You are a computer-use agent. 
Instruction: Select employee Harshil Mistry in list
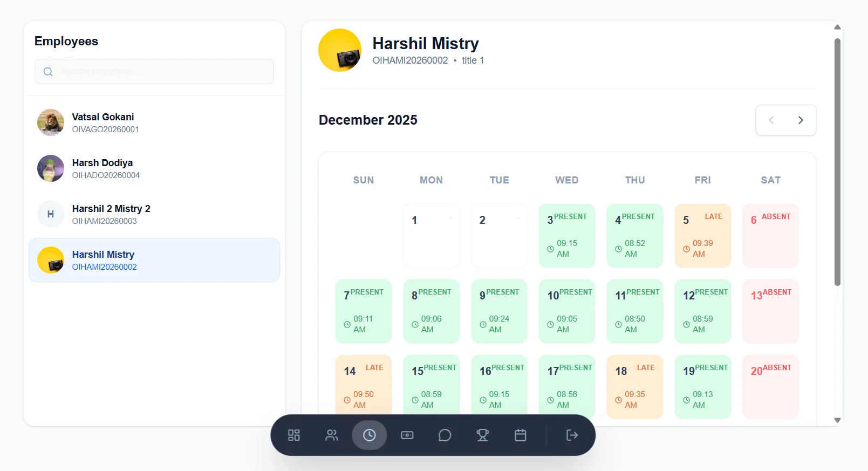pos(154,260)
